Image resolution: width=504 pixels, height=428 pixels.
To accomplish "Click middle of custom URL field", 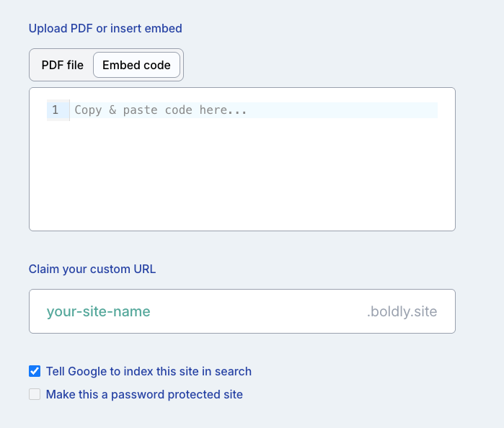I will pos(242,311).
